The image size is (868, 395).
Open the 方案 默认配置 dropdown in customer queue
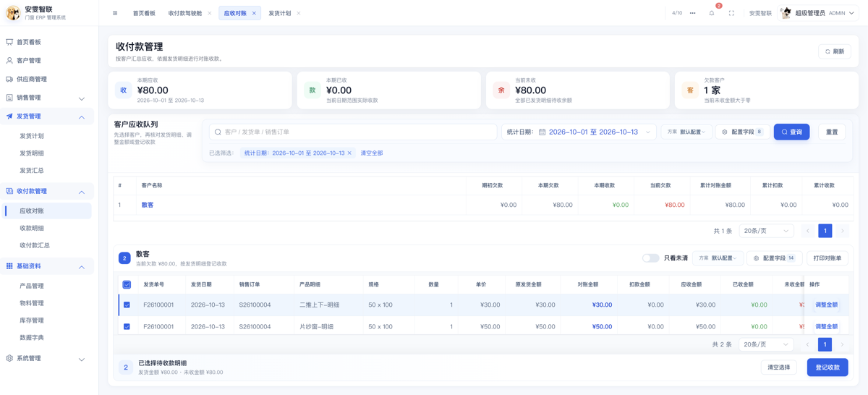[686, 132]
